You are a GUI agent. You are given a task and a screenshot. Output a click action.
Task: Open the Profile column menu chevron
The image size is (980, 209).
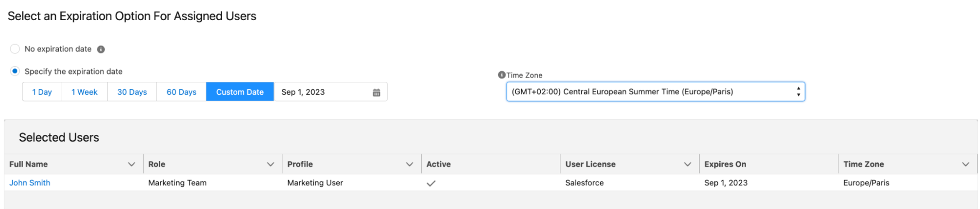point(410,164)
